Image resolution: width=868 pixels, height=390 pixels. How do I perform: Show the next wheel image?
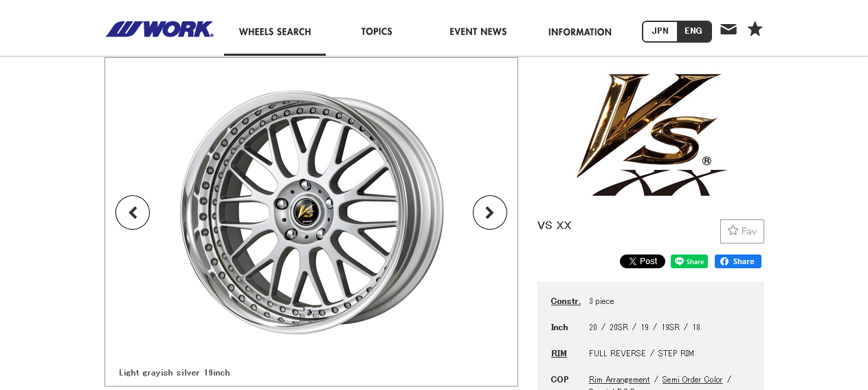click(490, 213)
